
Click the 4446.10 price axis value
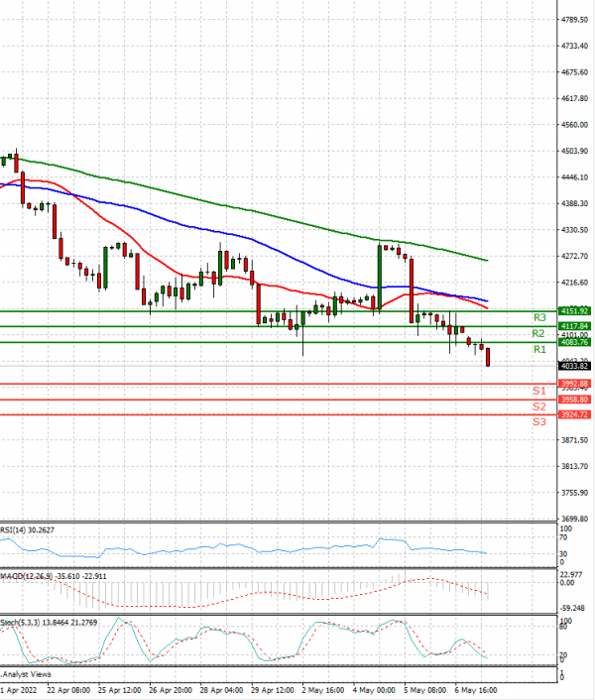(x=574, y=177)
